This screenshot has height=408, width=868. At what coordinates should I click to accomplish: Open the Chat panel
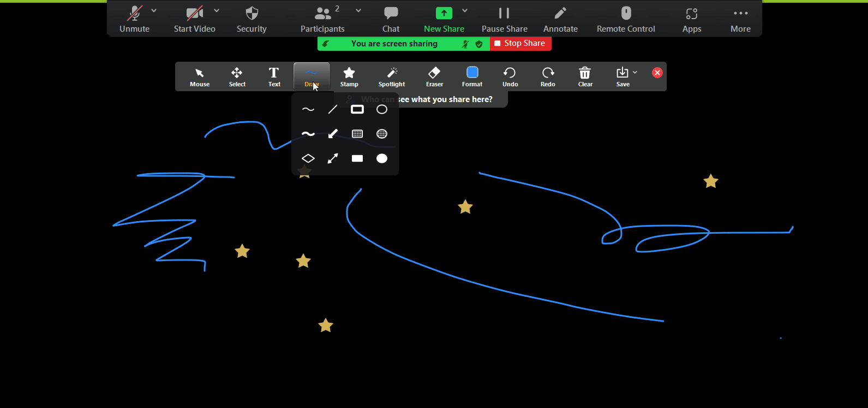(x=391, y=19)
